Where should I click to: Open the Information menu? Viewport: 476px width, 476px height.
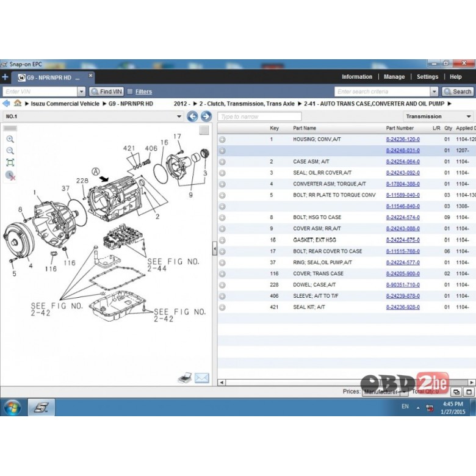[x=357, y=77]
